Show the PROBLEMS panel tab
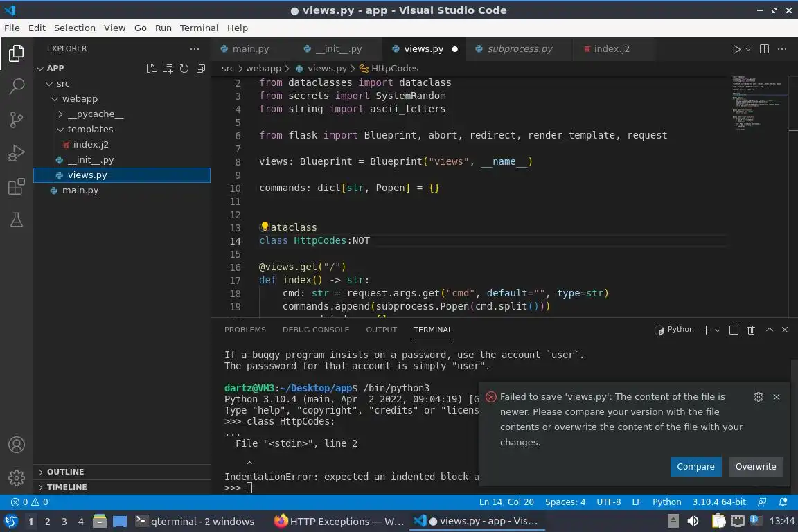 click(245, 330)
